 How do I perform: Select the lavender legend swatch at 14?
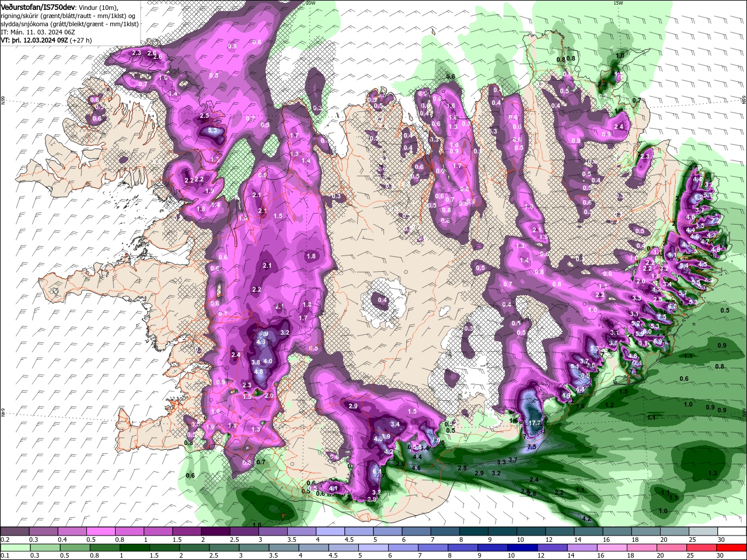[x=582, y=548]
